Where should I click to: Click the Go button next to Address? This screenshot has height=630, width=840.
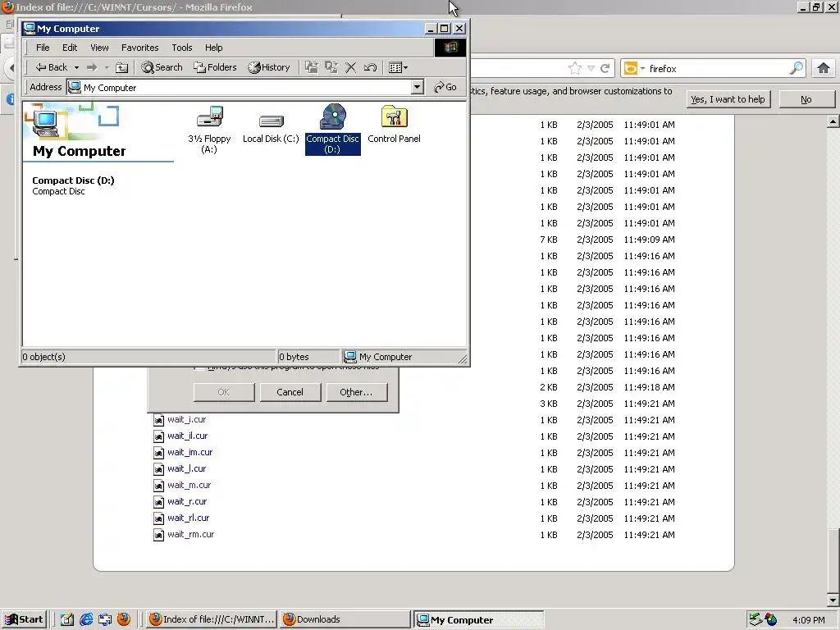coord(445,87)
